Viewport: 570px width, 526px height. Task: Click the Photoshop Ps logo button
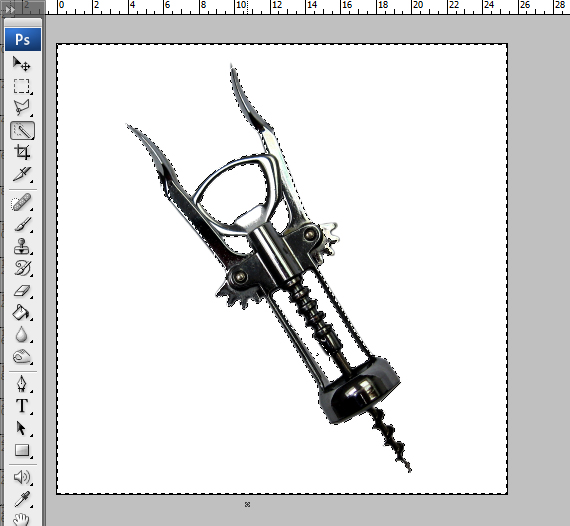click(23, 39)
